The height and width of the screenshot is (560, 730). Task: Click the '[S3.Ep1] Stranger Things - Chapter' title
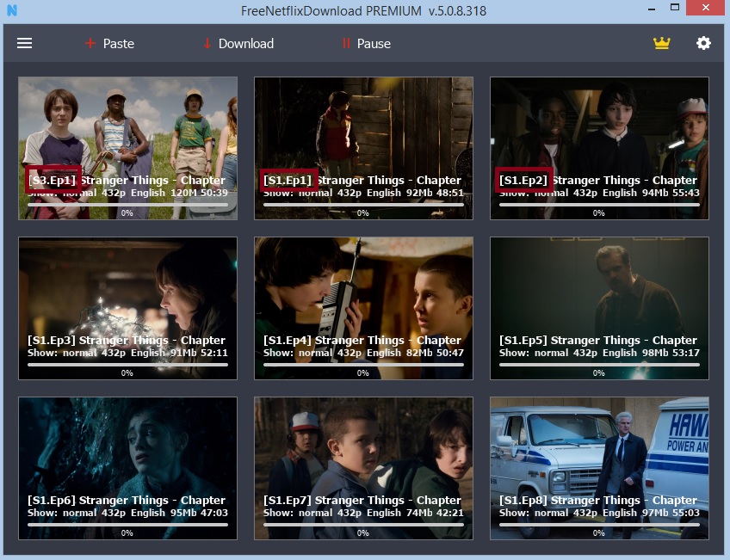(127, 181)
